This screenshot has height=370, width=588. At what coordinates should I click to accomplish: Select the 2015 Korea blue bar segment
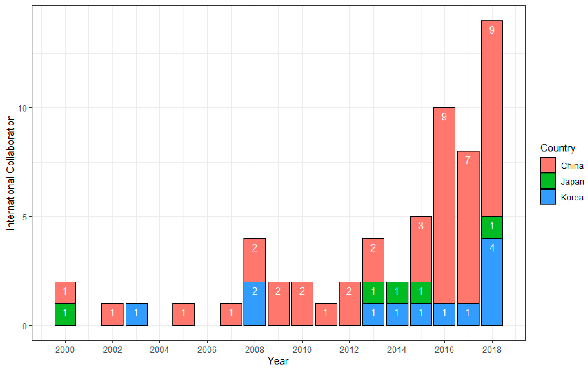pyautogui.click(x=421, y=314)
